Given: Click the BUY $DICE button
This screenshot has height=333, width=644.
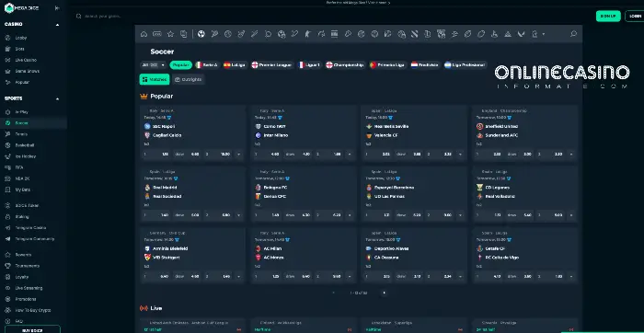Looking at the screenshot, I should point(32,329).
